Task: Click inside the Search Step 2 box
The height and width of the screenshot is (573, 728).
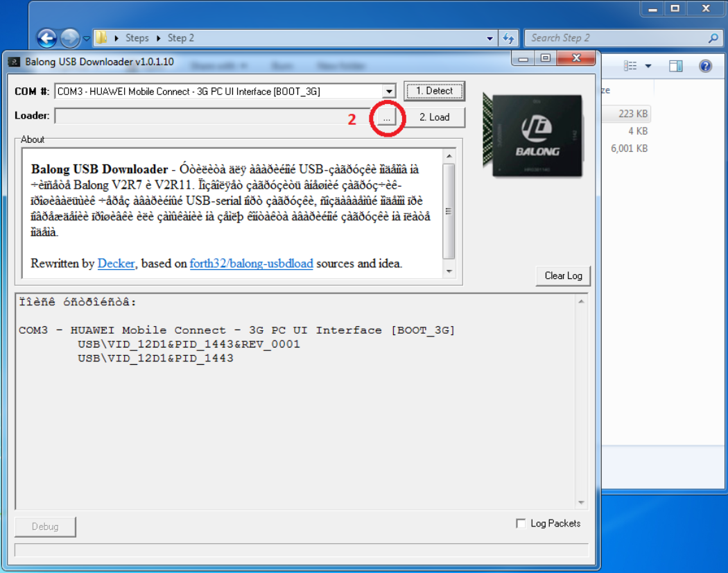Action: tap(617, 38)
